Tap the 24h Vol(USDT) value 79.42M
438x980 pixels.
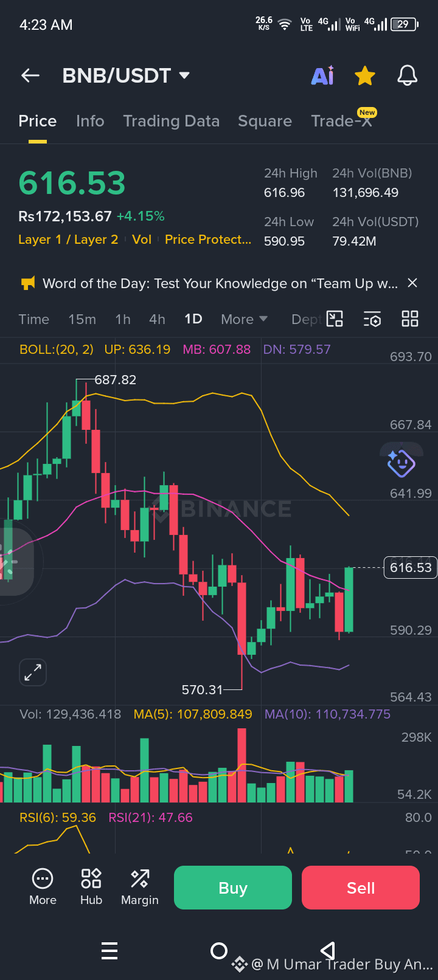355,241
